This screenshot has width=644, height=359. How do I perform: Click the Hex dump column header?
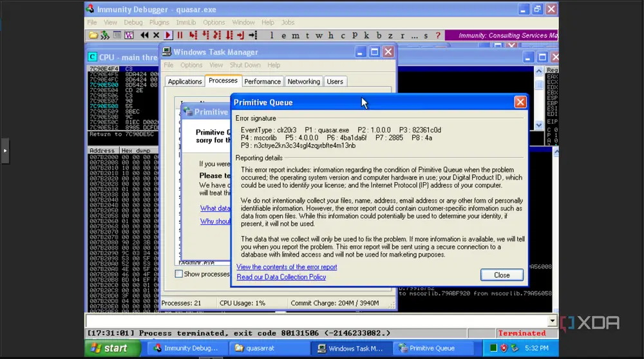tap(138, 151)
